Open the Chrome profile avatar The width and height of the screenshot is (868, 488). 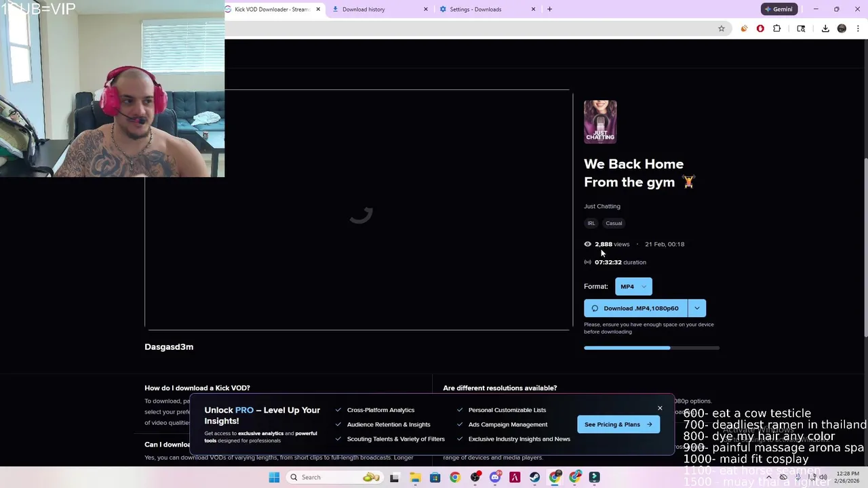(842, 28)
